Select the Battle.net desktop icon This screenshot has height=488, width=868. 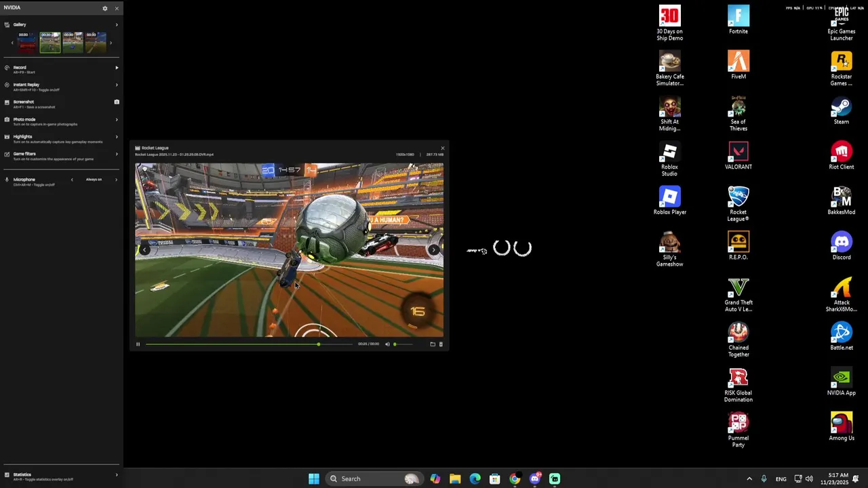(842, 336)
